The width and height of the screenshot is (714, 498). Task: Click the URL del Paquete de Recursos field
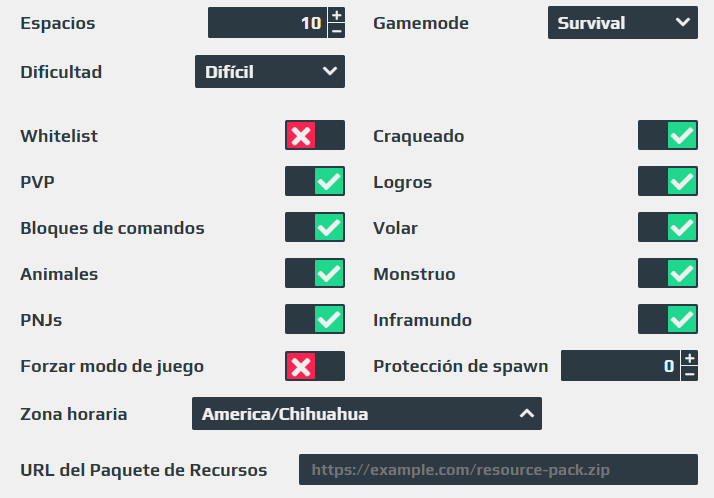click(x=498, y=470)
